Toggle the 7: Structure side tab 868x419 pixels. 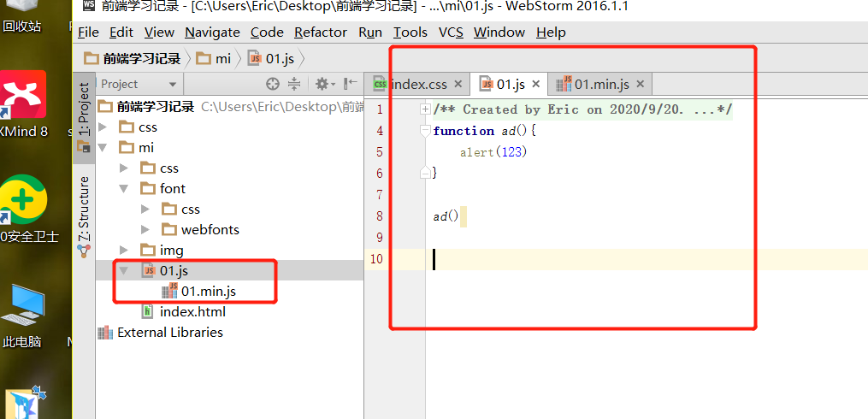(84, 216)
